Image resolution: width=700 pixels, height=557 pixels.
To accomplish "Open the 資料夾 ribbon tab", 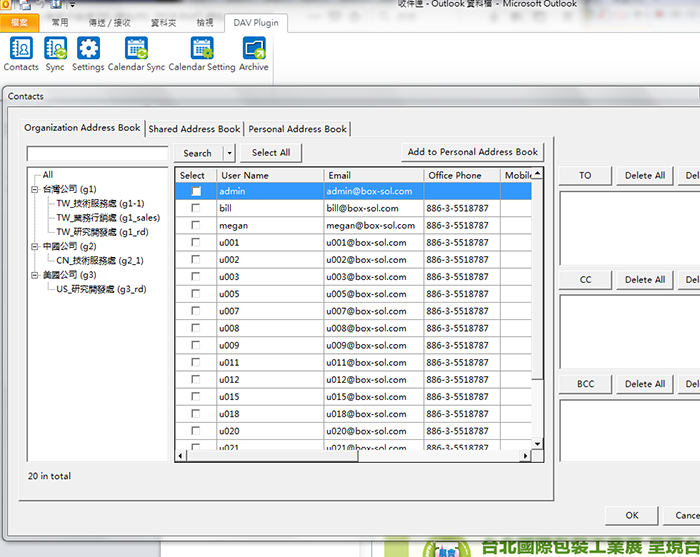I will pos(163,23).
